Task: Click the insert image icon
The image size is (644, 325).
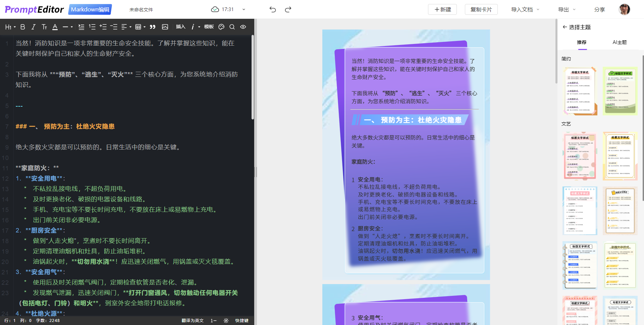Action: coord(165,27)
